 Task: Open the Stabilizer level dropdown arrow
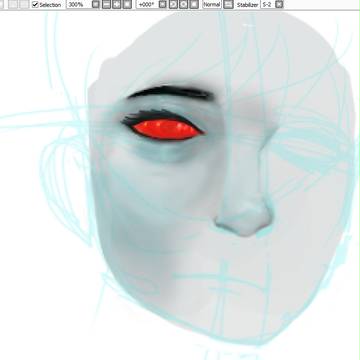280,5
